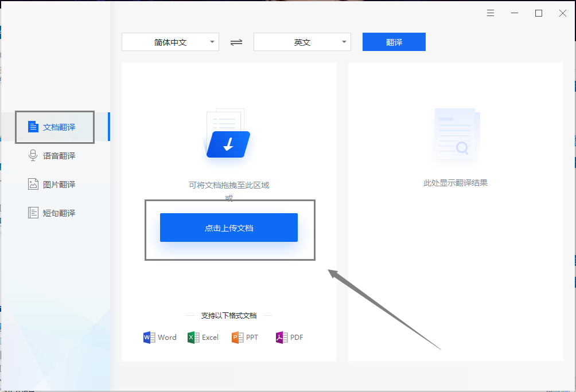
Task: Expand the 英文 target language dropdown
Action: (302, 42)
